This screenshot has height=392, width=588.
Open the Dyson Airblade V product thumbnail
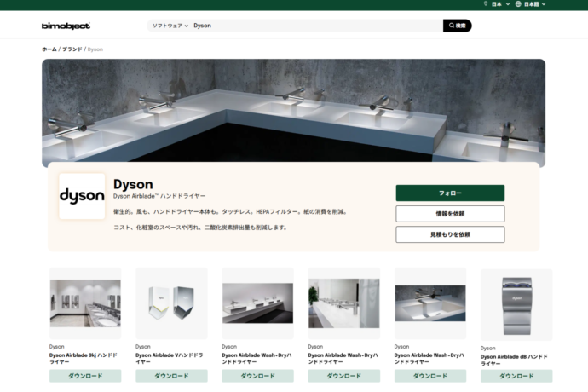click(x=171, y=303)
